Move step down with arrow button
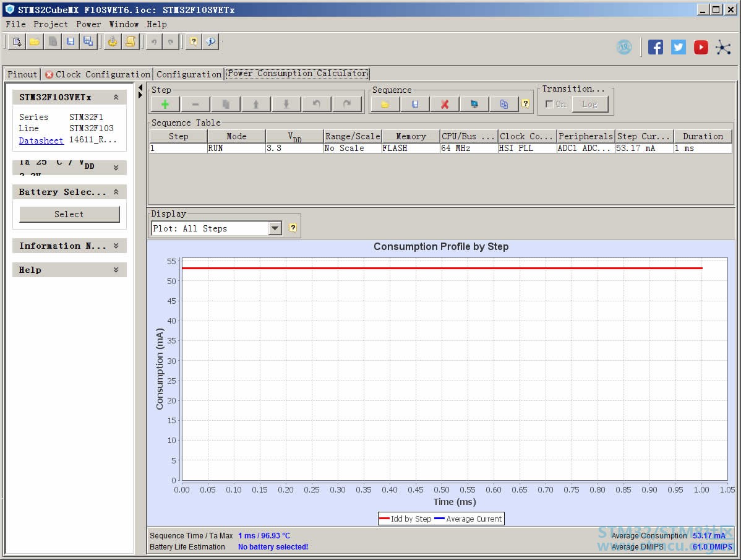Viewport: 741px width, 560px height. point(286,105)
